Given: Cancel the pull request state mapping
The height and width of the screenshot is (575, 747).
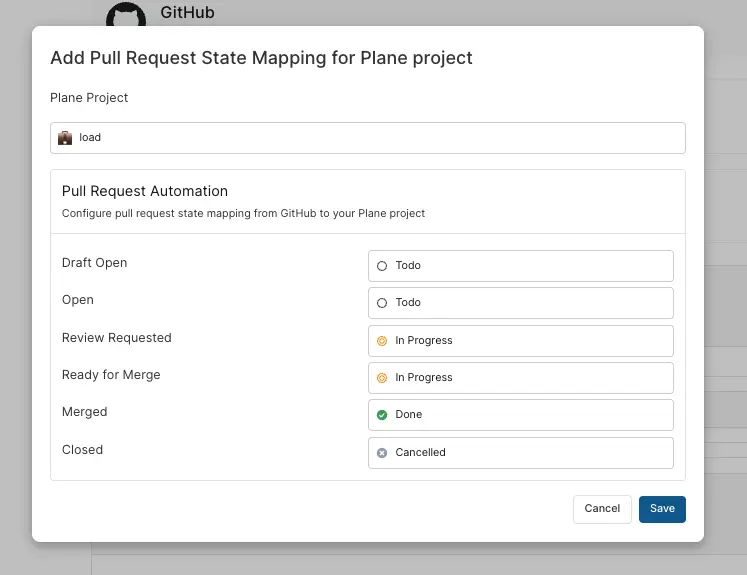Looking at the screenshot, I should (x=602, y=509).
